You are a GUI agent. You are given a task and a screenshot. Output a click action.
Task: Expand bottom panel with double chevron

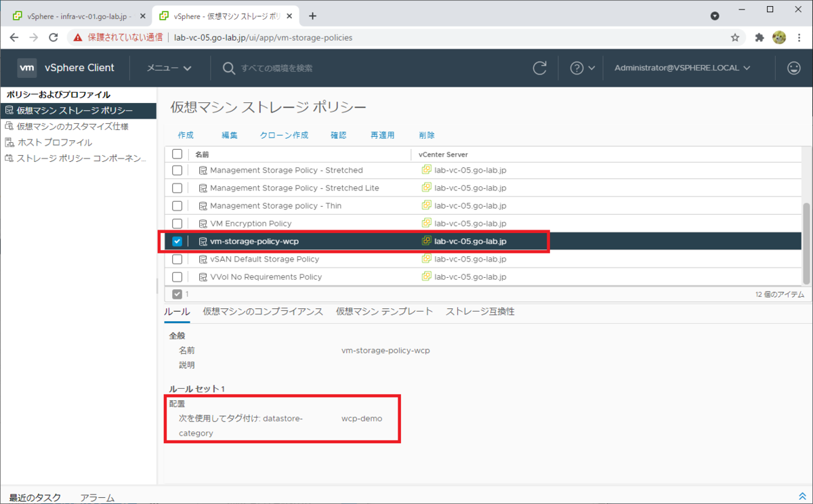[x=803, y=497]
